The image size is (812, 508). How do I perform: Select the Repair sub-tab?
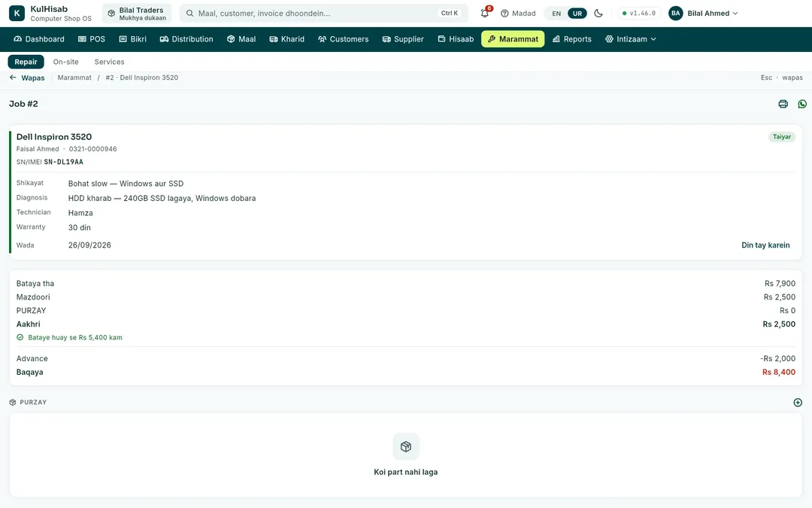[x=26, y=62]
